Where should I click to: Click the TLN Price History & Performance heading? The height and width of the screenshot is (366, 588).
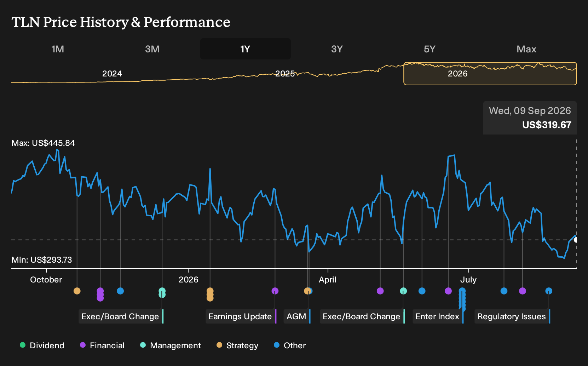pos(121,22)
